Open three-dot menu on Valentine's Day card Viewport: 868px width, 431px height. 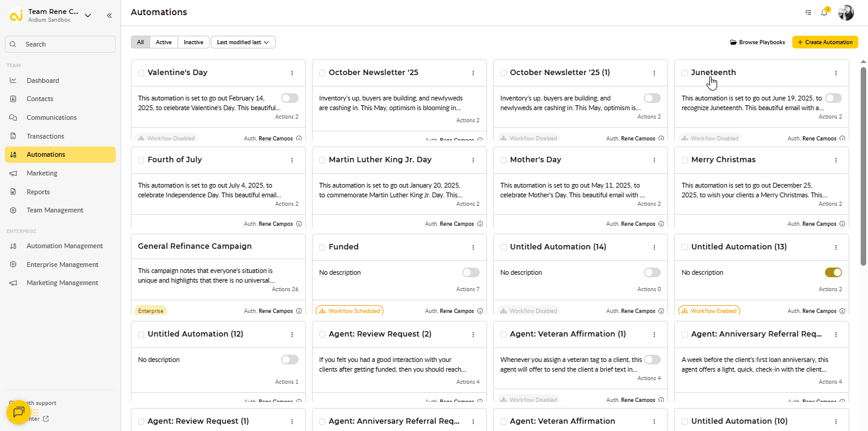coord(292,73)
